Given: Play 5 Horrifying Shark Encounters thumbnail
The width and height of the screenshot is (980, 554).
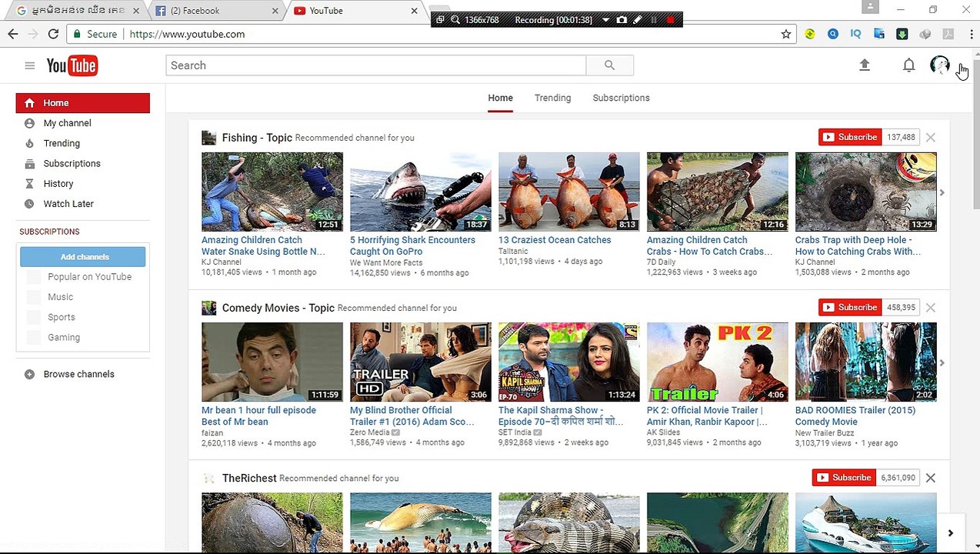Looking at the screenshot, I should 421,192.
